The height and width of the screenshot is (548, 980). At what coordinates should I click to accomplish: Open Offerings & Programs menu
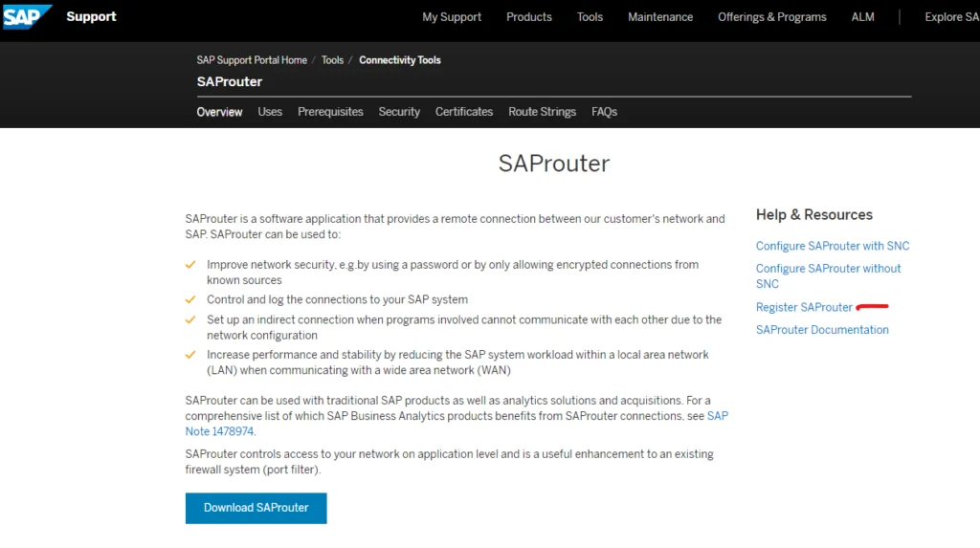tap(772, 17)
